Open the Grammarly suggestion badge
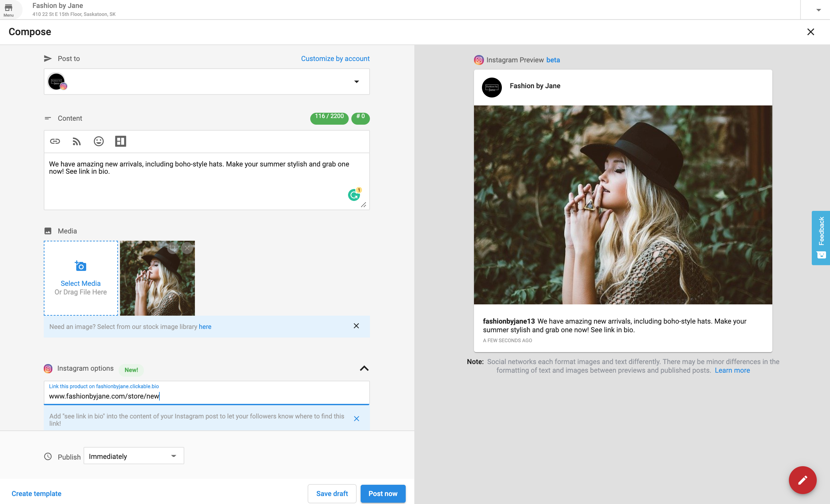830x504 pixels. pyautogui.click(x=354, y=195)
